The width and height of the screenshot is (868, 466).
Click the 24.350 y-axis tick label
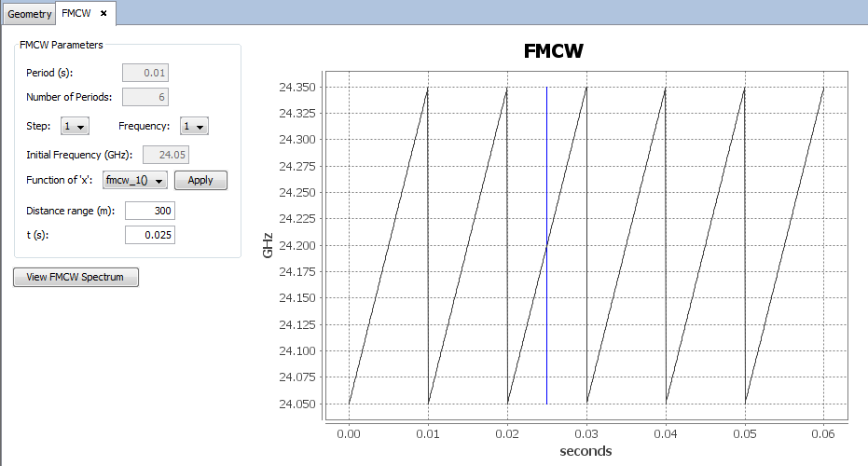click(297, 88)
